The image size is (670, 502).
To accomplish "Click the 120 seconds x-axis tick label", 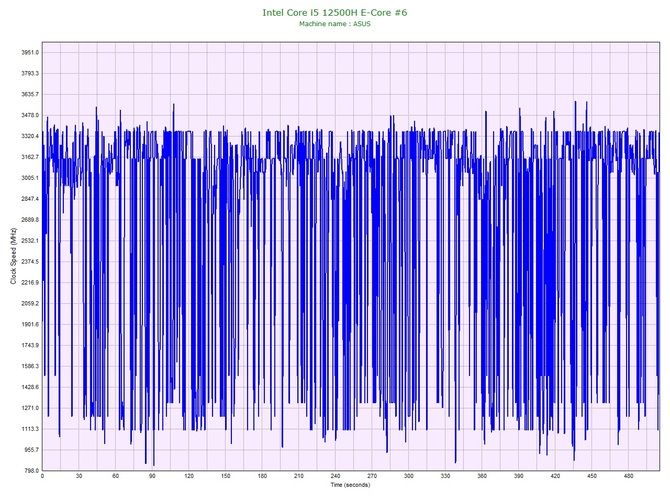I will pyautogui.click(x=189, y=476).
